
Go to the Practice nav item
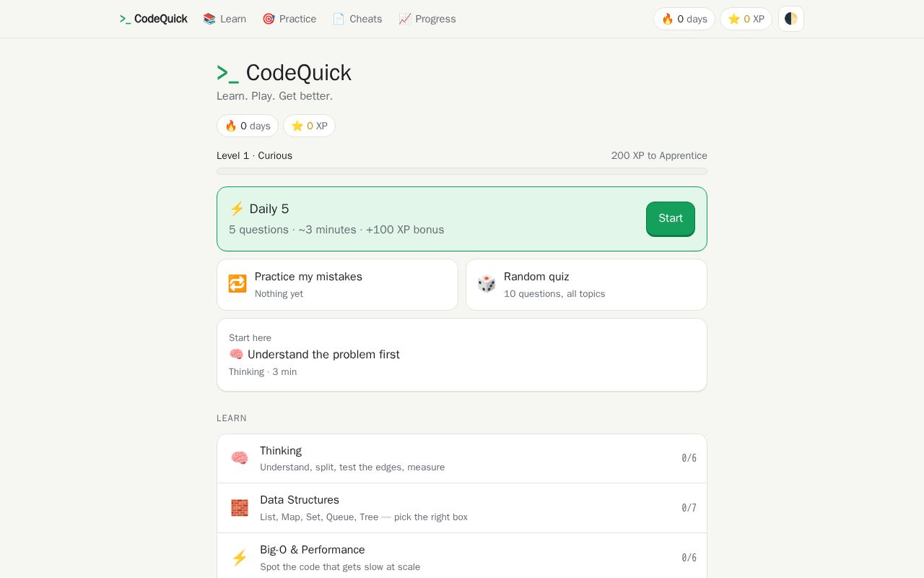pos(289,19)
